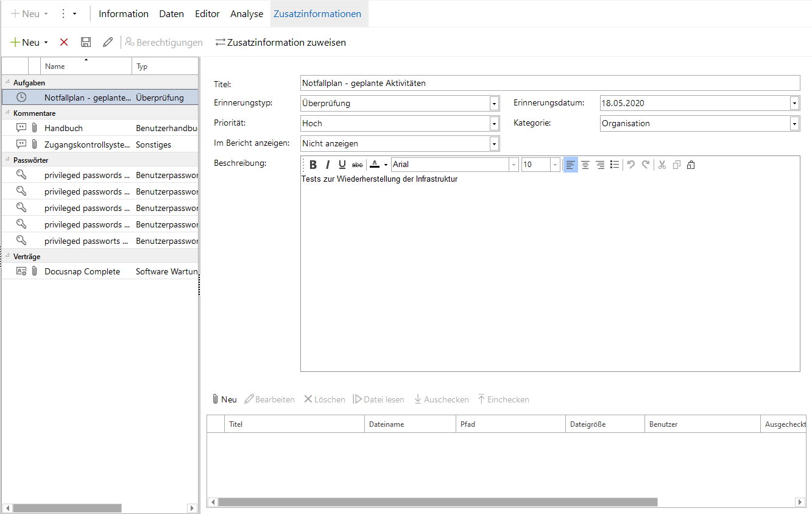
Task: Open the font size 10 dropdown
Action: (x=555, y=165)
